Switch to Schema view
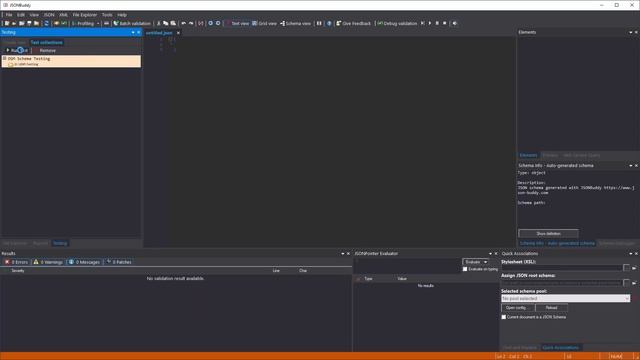The image size is (640, 360). tap(296, 23)
